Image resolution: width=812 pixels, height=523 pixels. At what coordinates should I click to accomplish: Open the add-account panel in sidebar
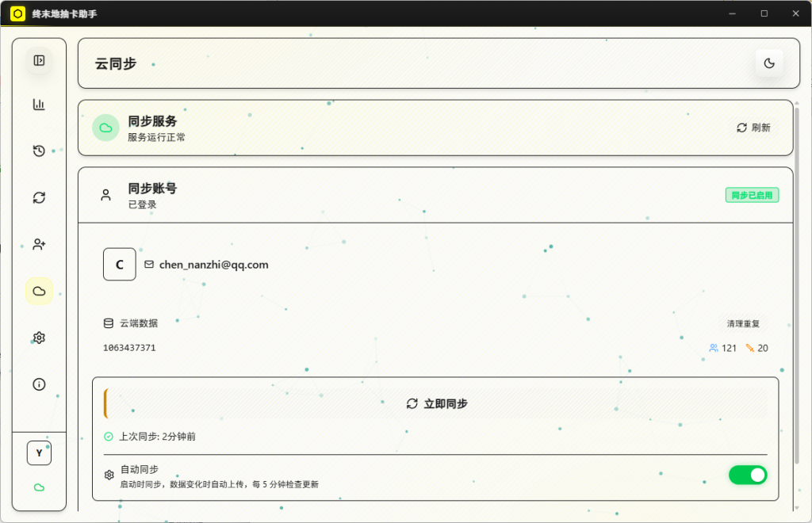click(x=38, y=244)
